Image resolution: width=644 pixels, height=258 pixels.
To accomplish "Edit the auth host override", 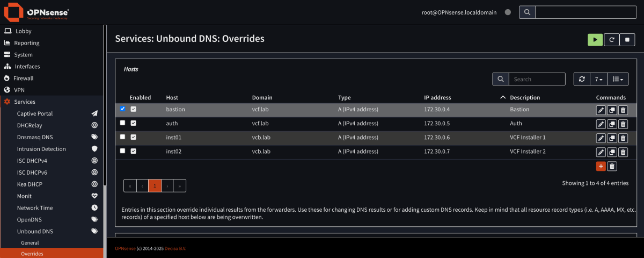I will (x=601, y=124).
